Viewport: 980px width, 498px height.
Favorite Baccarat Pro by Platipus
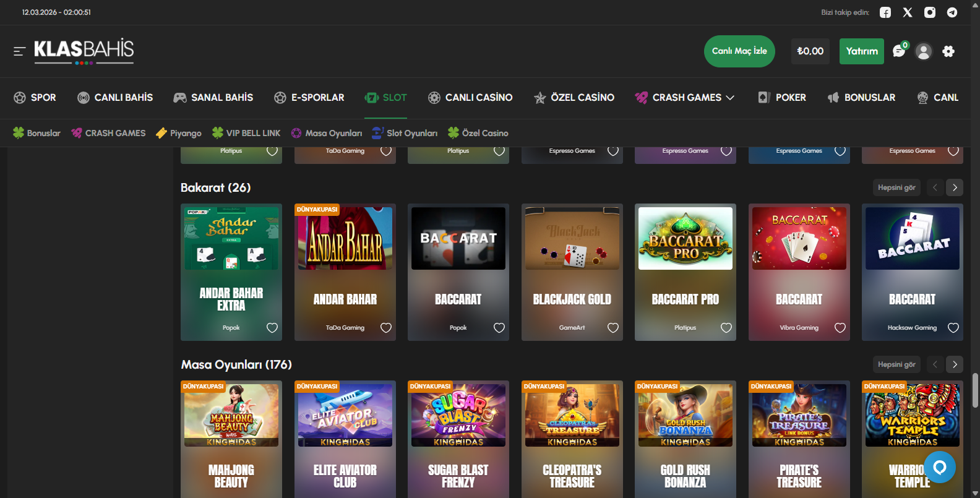[x=726, y=328]
